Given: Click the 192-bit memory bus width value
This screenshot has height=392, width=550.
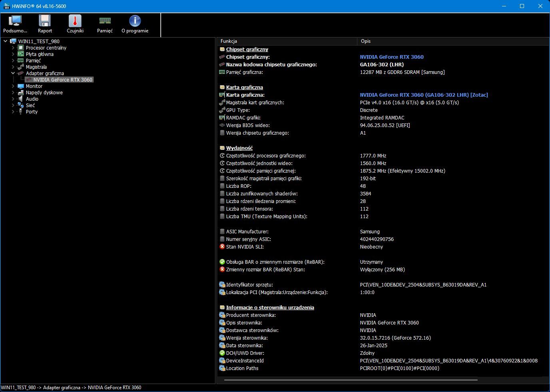Looking at the screenshot, I should (368, 178).
